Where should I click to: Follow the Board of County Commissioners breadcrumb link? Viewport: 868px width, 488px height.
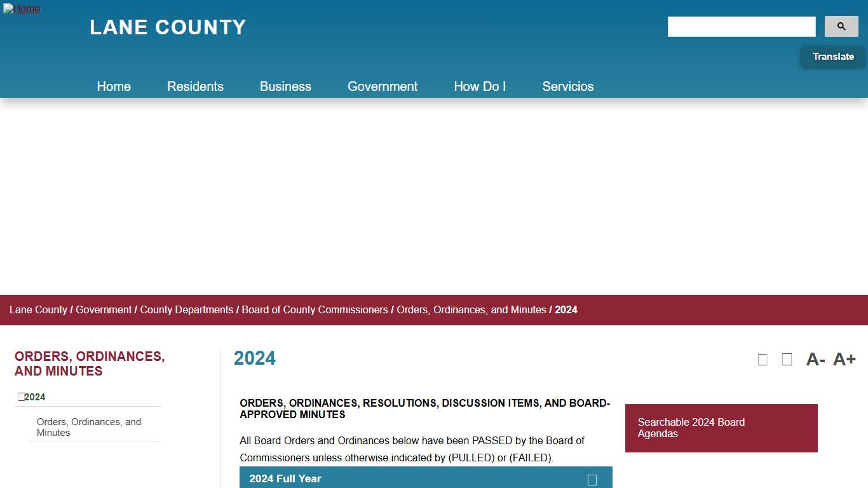[314, 309]
